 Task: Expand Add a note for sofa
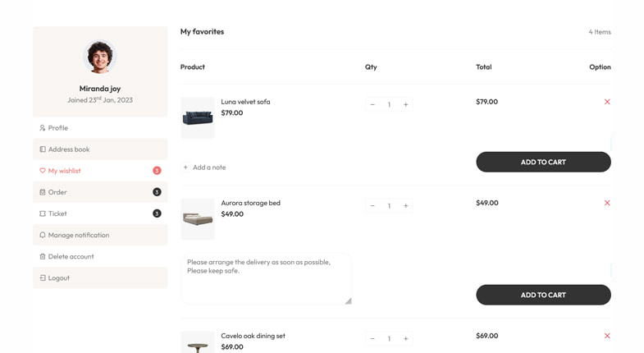pos(204,167)
